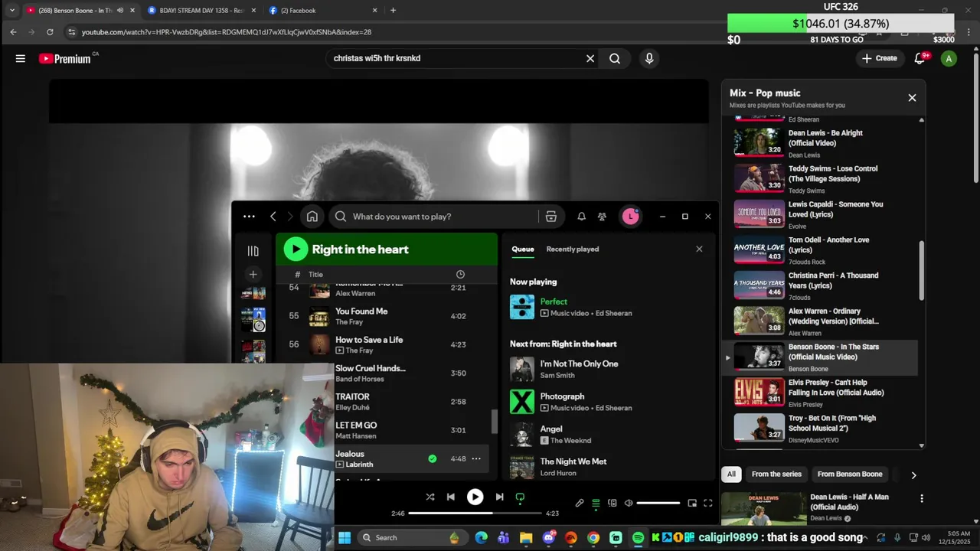Show more filter chips arrow
Image resolution: width=980 pixels, height=551 pixels.
pyautogui.click(x=913, y=474)
